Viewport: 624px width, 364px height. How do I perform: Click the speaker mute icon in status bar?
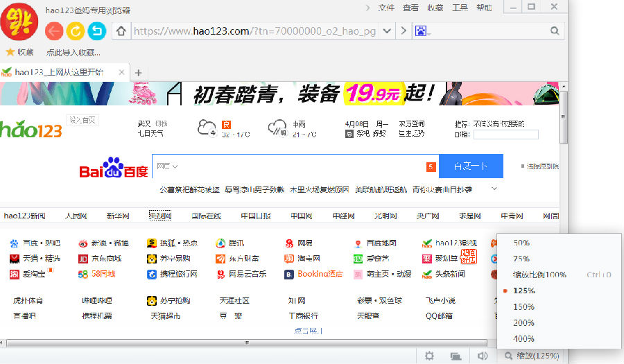483,356
